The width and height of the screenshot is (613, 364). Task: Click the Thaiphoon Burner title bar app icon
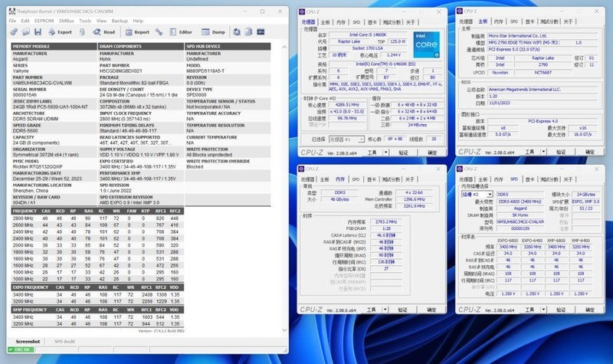point(11,11)
